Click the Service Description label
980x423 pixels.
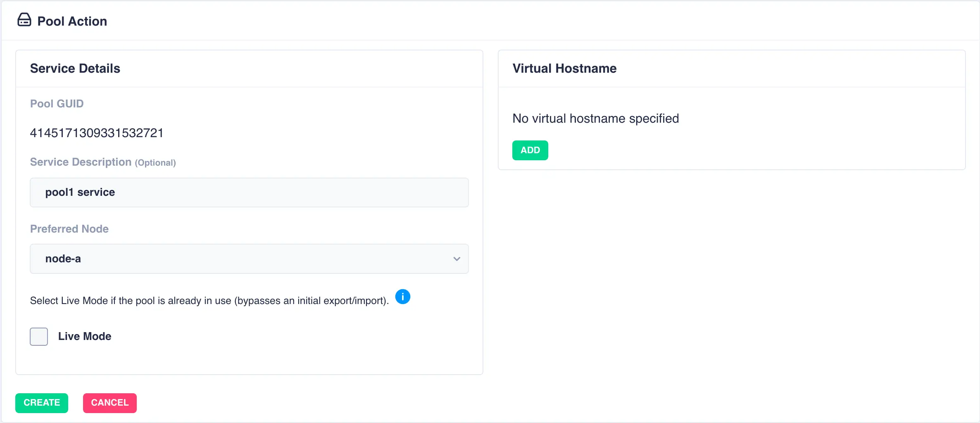81,162
